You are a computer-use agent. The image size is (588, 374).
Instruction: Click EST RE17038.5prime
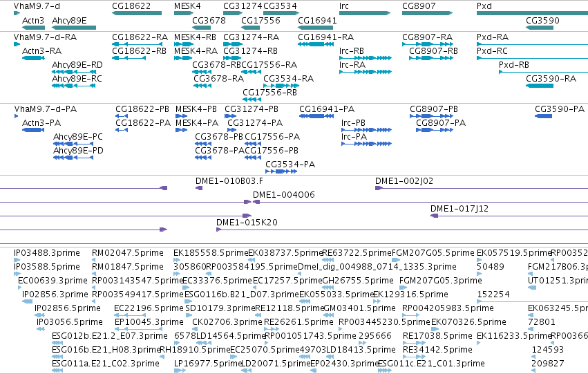[x=414, y=344]
